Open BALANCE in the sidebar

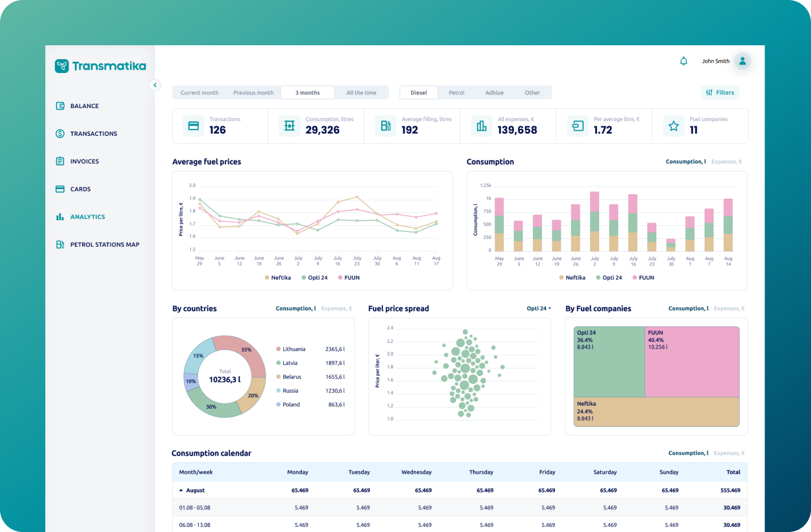pos(84,106)
